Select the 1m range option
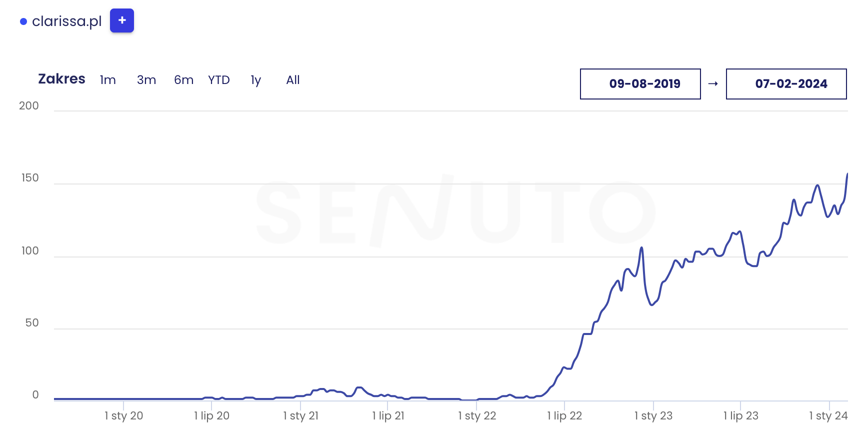 point(107,80)
